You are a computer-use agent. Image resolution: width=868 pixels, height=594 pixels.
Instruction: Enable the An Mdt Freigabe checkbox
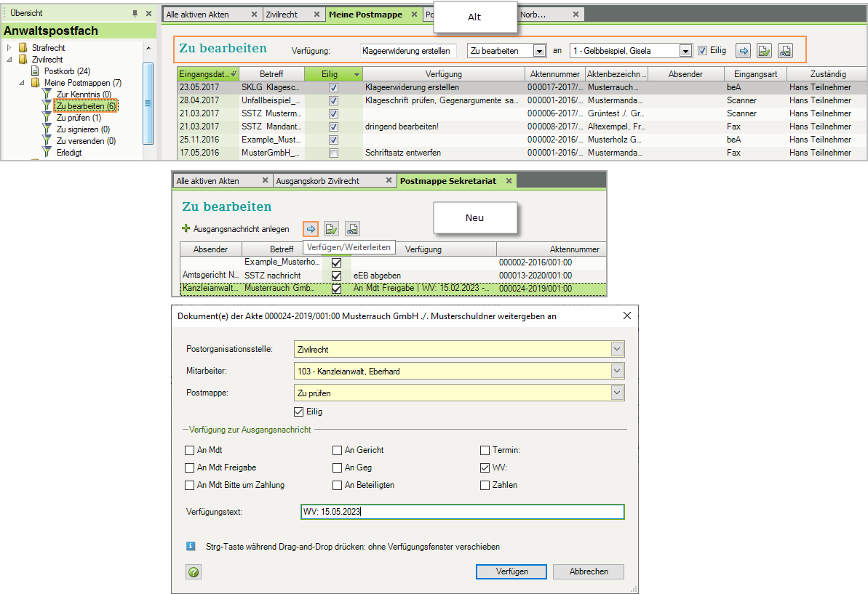coord(191,467)
